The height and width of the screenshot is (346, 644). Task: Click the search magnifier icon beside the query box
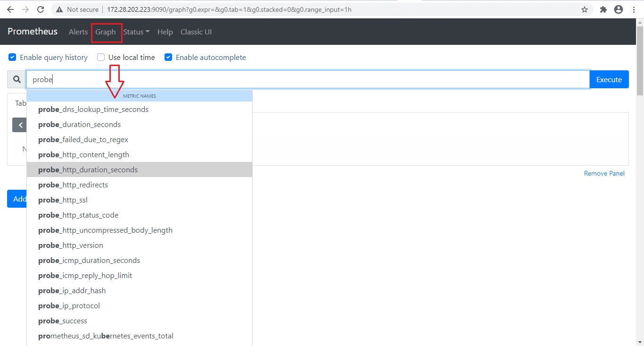coord(16,79)
